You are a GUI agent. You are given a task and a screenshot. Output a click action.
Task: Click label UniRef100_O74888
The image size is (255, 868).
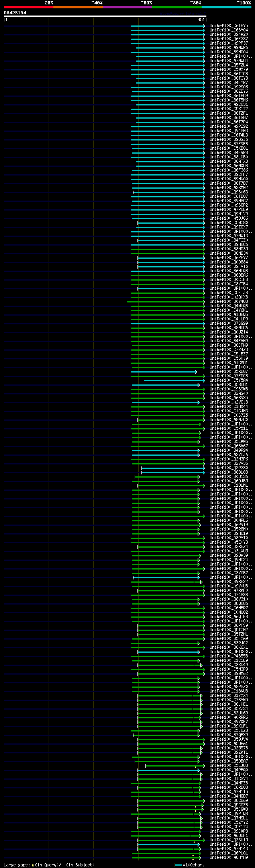(x=229, y=595)
